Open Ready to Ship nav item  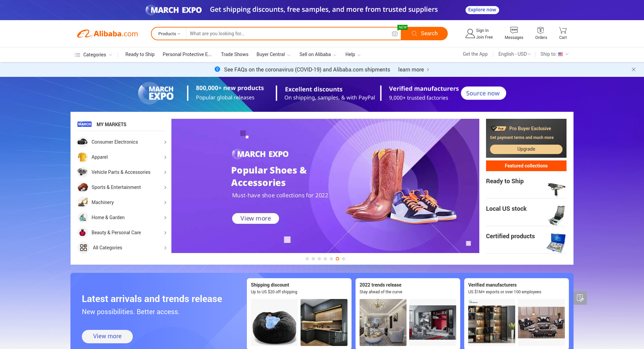coord(140,54)
